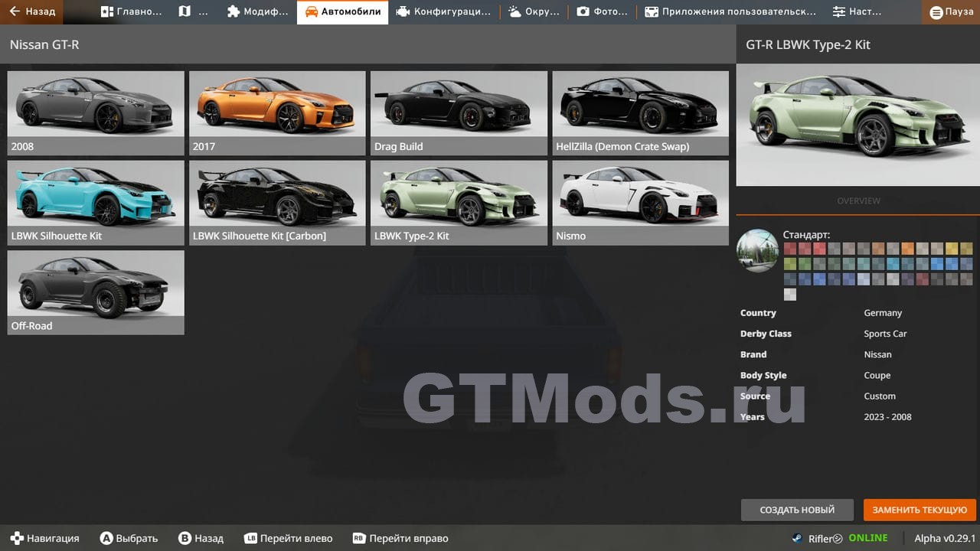Click the Brand value Nissan
The image size is (980, 551).
click(x=877, y=354)
